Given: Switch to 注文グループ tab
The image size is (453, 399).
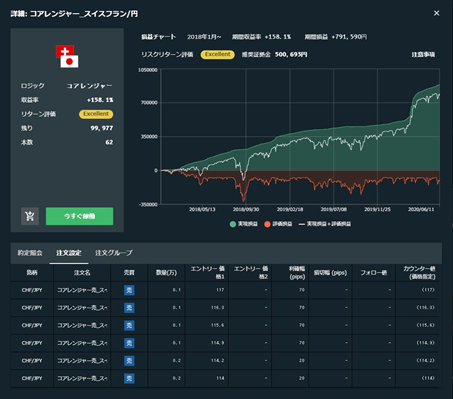Looking at the screenshot, I should 114,253.
